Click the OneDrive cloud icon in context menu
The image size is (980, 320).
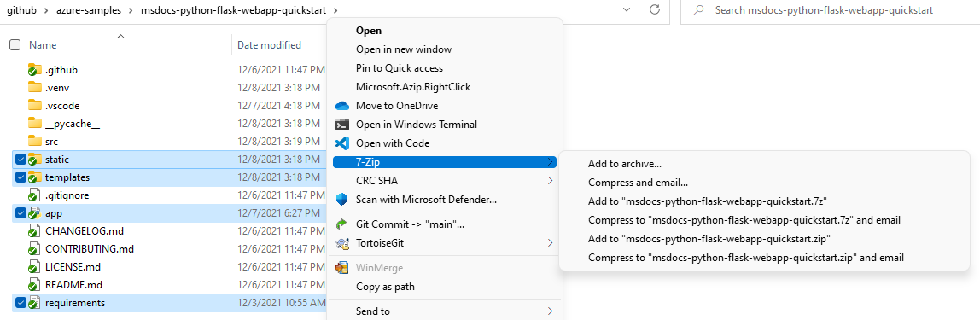click(341, 106)
